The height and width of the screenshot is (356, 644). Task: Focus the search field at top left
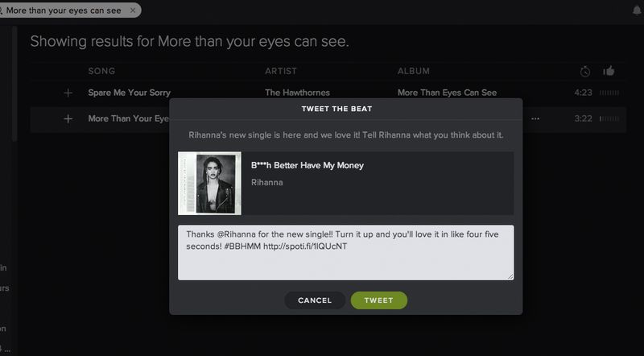point(64,10)
